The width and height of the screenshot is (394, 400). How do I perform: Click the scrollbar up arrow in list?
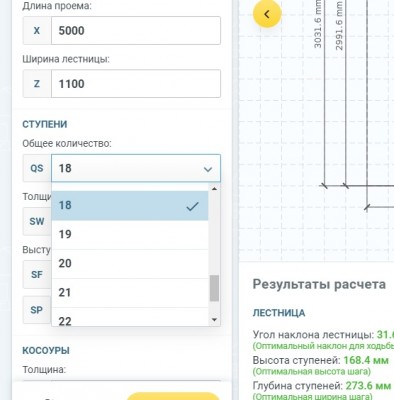[x=214, y=189]
